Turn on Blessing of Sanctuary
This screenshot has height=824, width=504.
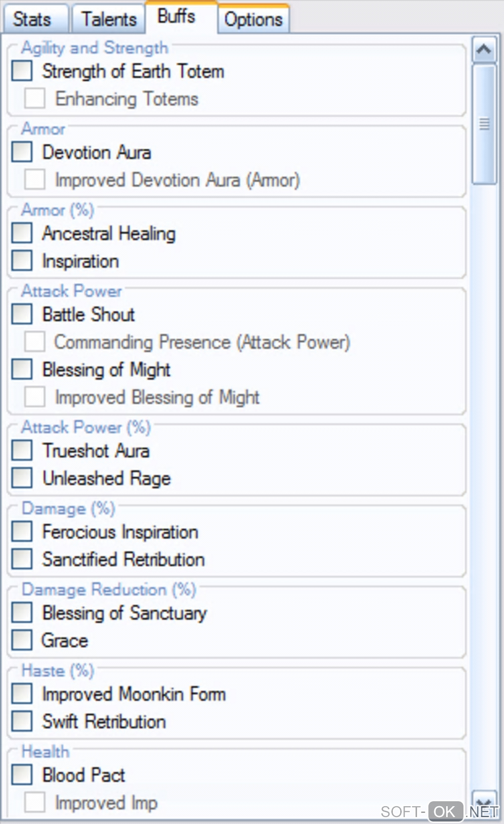22,613
